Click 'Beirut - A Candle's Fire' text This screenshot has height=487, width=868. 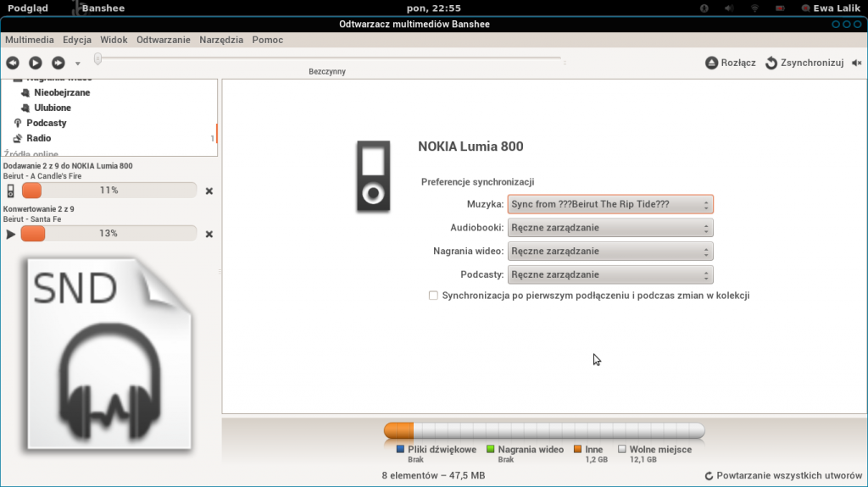[x=42, y=176]
